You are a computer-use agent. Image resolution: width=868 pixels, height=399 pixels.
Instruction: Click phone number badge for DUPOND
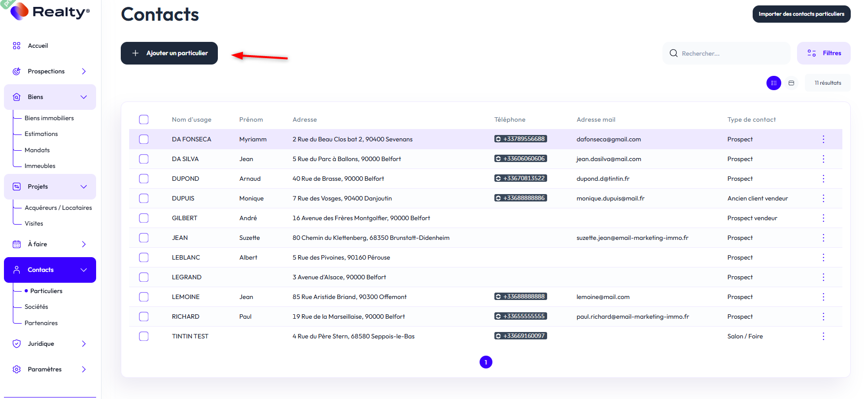[521, 178]
